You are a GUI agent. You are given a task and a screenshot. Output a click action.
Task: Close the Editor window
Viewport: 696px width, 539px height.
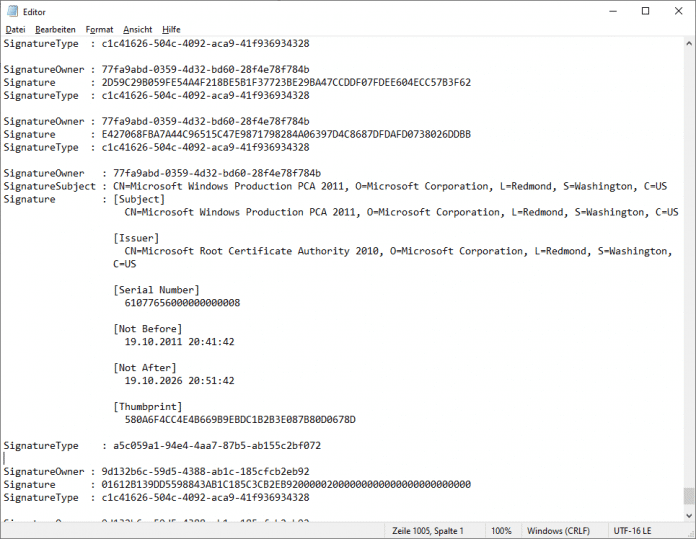point(678,11)
